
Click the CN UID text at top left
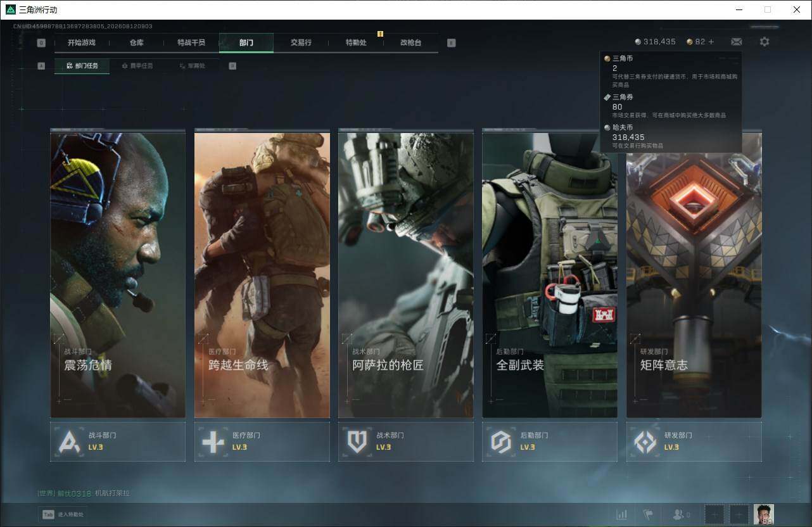pyautogui.click(x=82, y=27)
